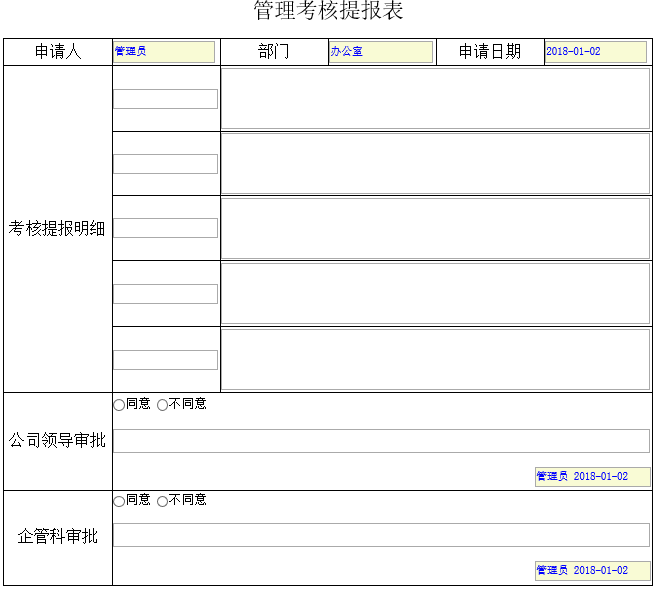Viewport: 656px width, 589px height.
Task: Click the 企管科审批 signature date field
Action: pos(592,571)
